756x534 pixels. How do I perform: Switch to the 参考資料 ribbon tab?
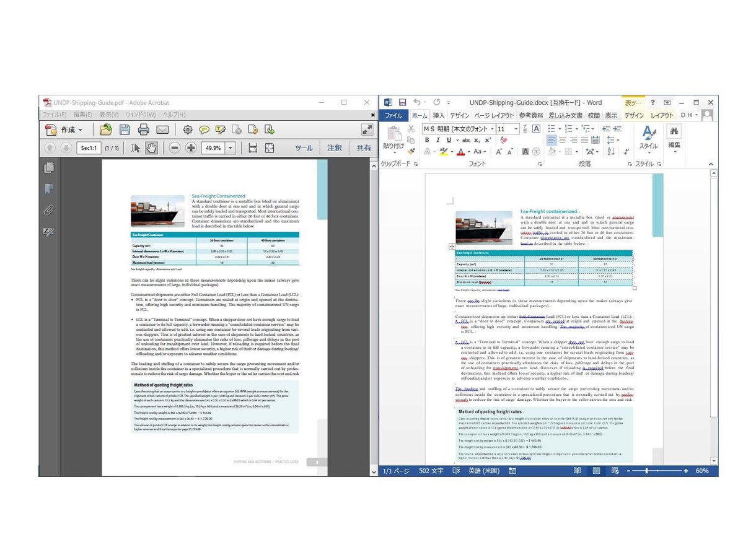point(531,115)
